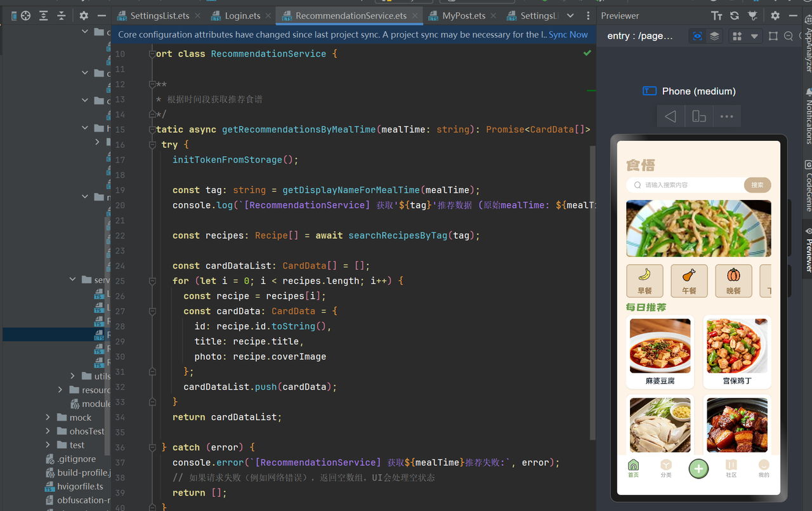
Task: Open the 麻婆豆腐 recipe card
Action: [x=660, y=352]
